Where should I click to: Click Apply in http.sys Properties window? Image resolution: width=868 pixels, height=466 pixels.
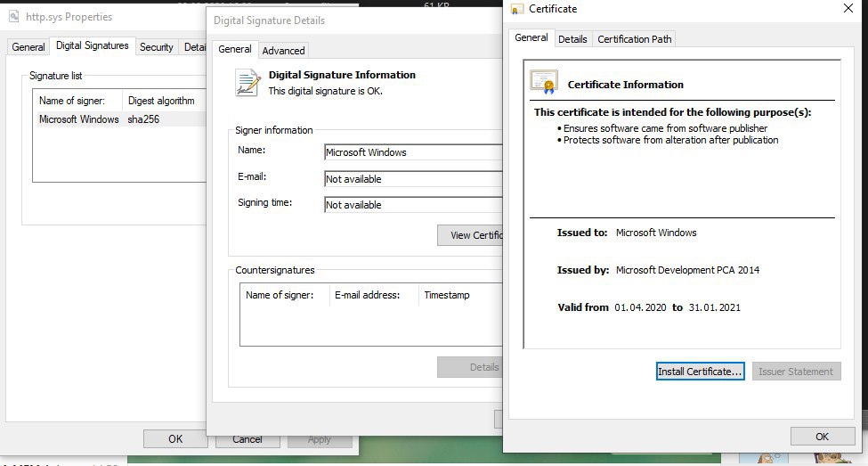point(319,439)
